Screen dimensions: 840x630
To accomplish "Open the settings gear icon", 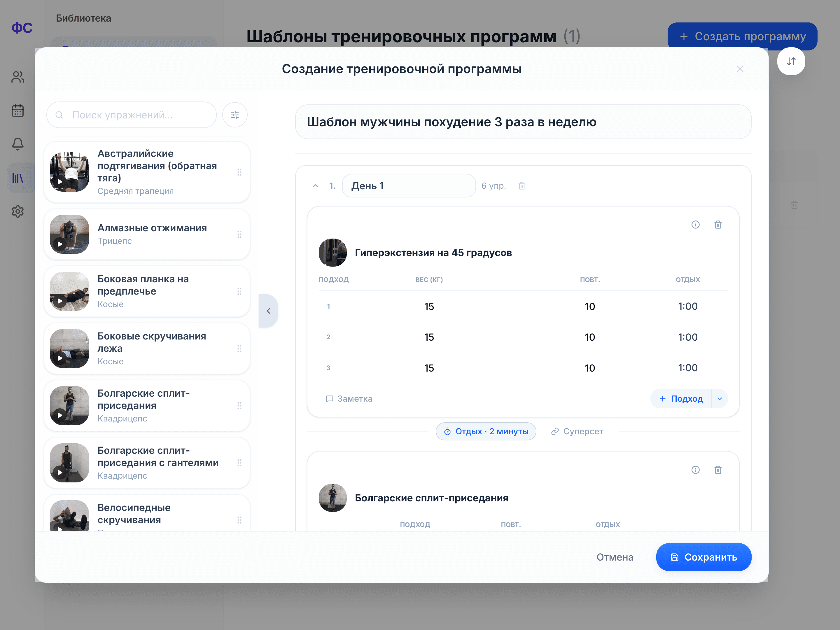I will (x=18, y=211).
